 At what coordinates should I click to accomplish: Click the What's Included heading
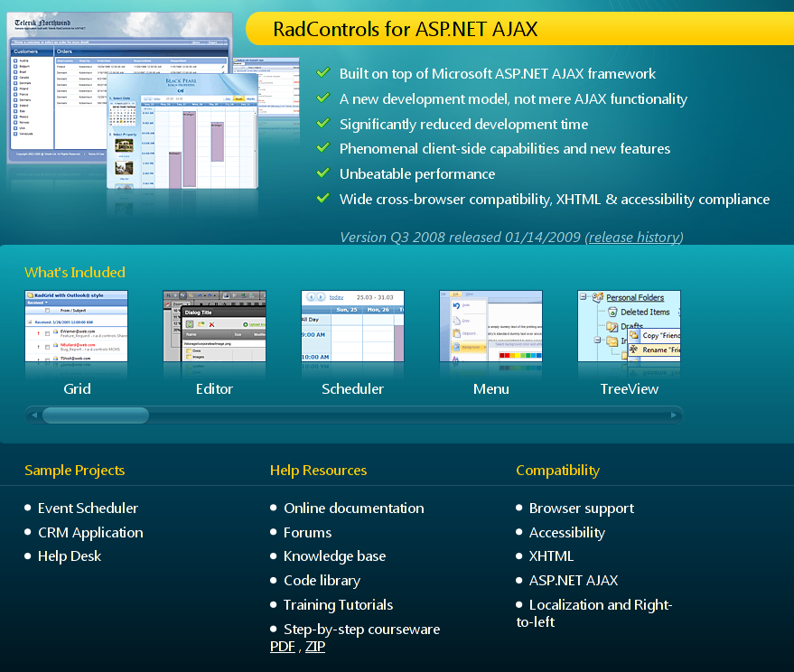75,273
